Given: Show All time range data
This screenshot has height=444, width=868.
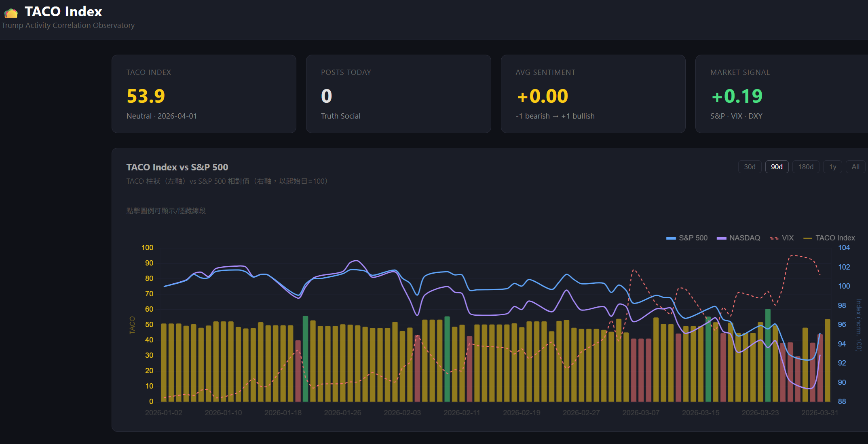Looking at the screenshot, I should (855, 167).
